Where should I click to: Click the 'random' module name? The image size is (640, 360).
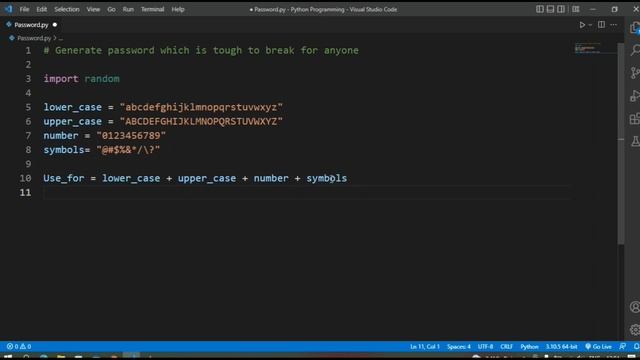click(x=102, y=79)
